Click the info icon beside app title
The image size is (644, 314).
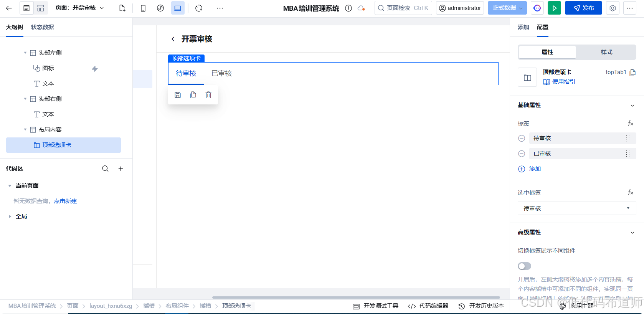[348, 8]
